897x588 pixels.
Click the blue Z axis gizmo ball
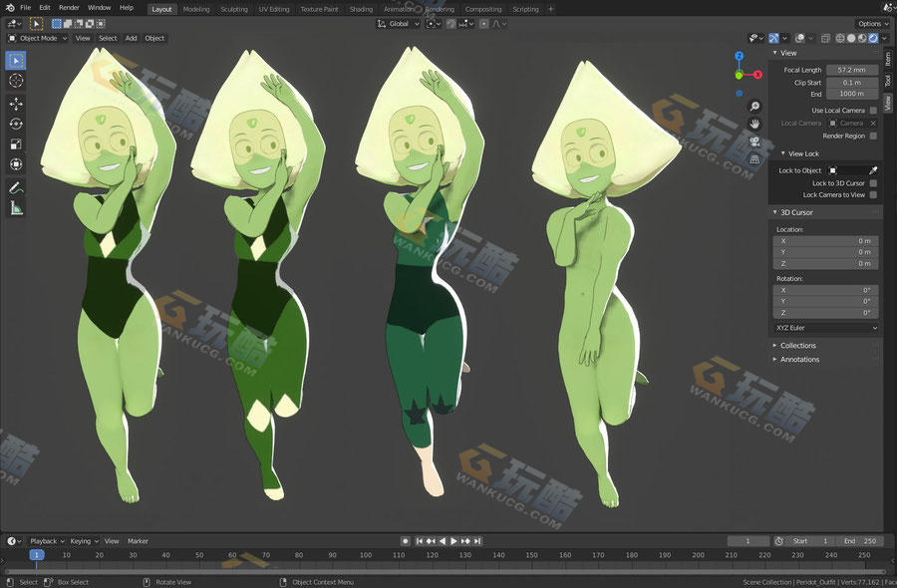click(x=740, y=56)
